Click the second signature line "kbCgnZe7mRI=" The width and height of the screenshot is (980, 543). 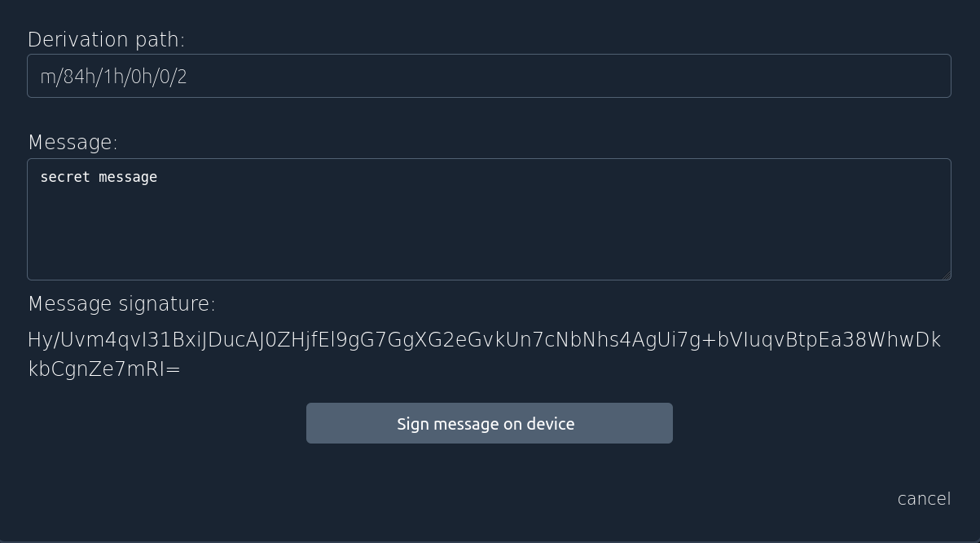tap(104, 369)
